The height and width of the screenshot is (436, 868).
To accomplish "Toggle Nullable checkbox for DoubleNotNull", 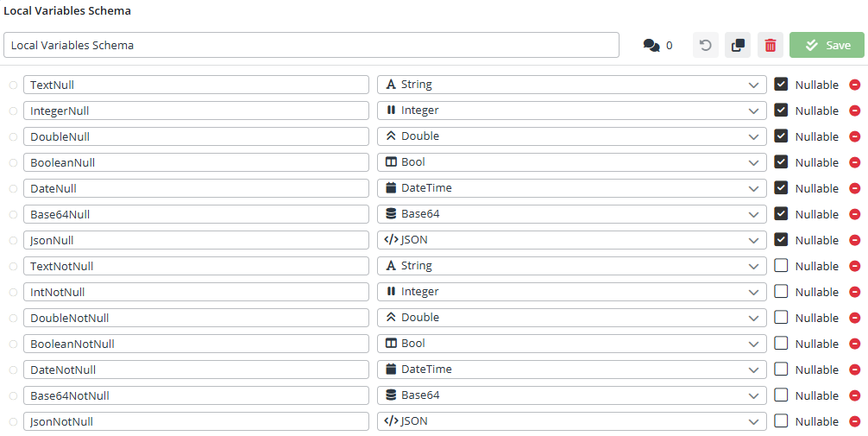I will [x=781, y=318].
